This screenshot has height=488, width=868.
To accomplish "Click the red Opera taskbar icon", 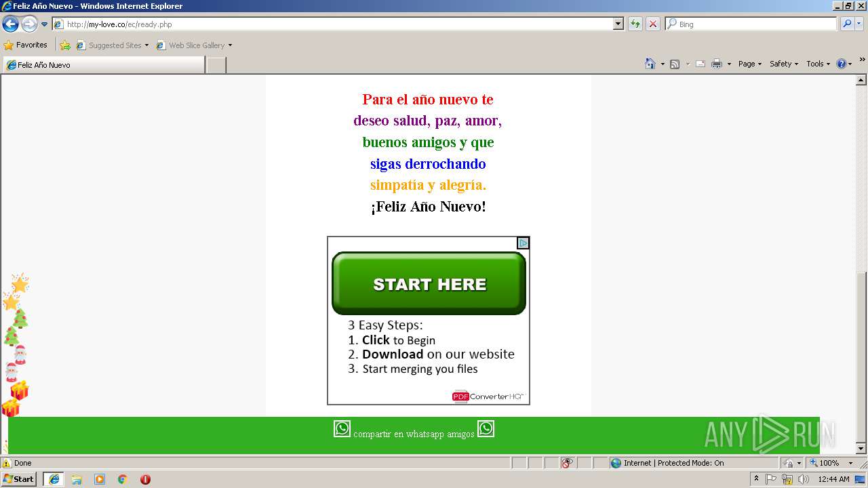I will [x=145, y=479].
